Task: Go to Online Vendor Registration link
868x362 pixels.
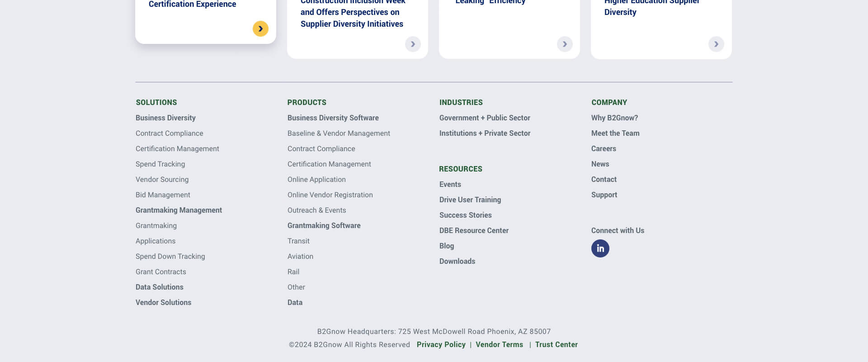Action: tap(330, 195)
